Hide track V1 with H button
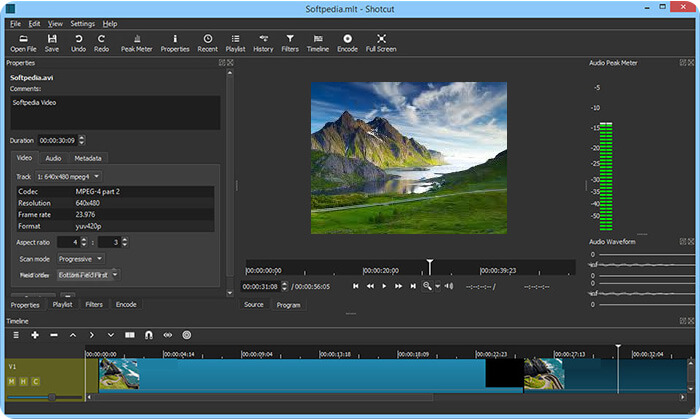The height and width of the screenshot is (419, 700). [24, 382]
